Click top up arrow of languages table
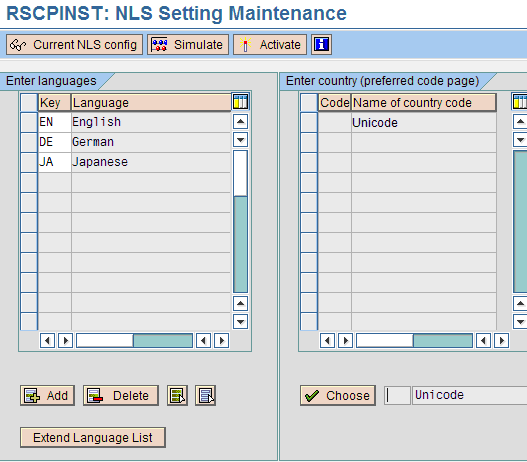This screenshot has width=527, height=462. point(240,122)
